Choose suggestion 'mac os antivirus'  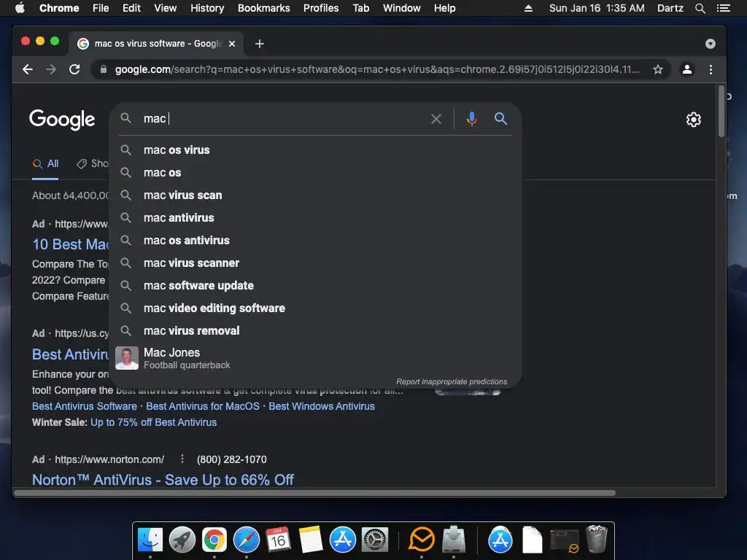click(315, 241)
